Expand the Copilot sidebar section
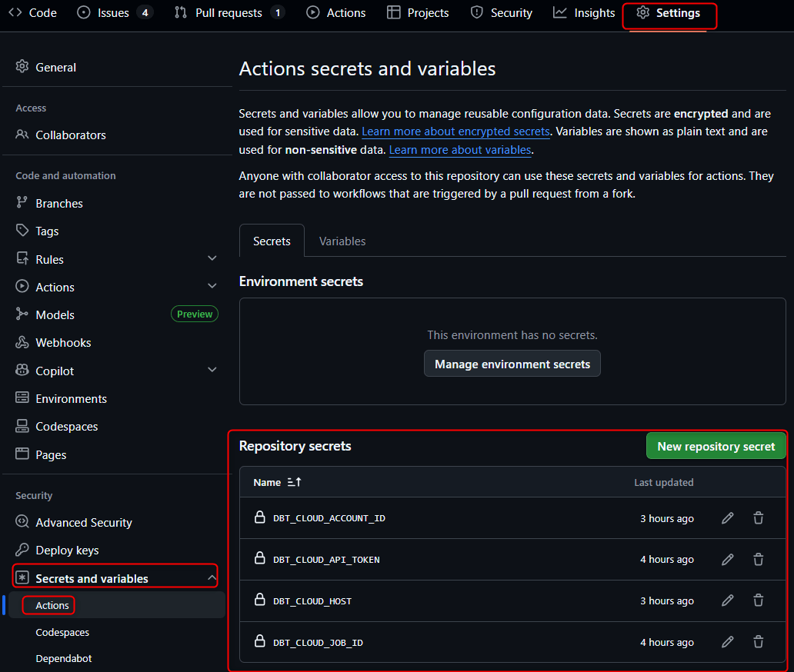Screen dimensions: 794x672 212,371
